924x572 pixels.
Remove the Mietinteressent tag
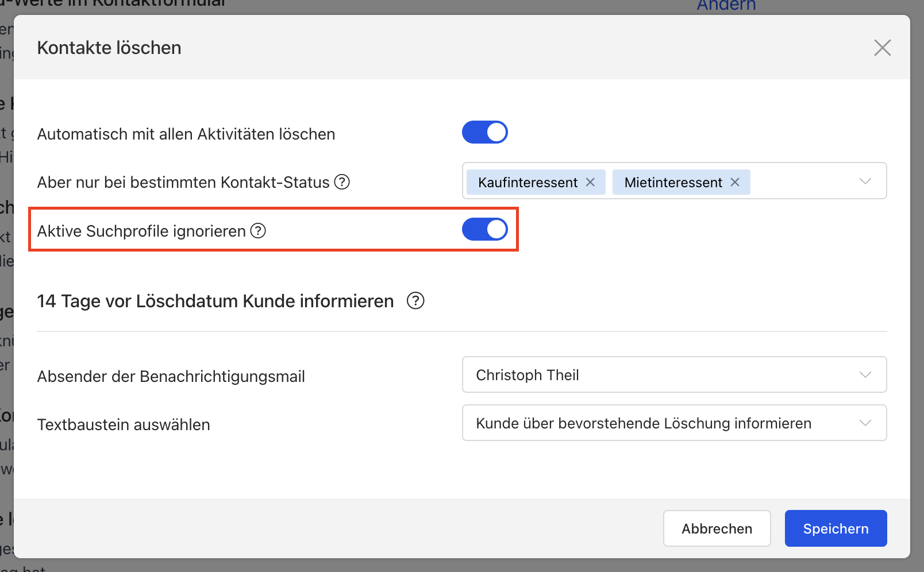click(735, 182)
